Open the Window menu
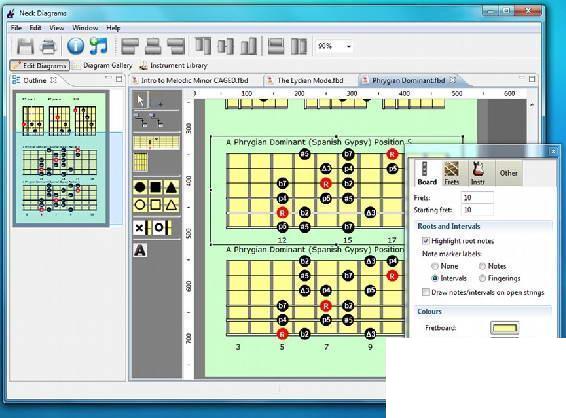 point(85,28)
